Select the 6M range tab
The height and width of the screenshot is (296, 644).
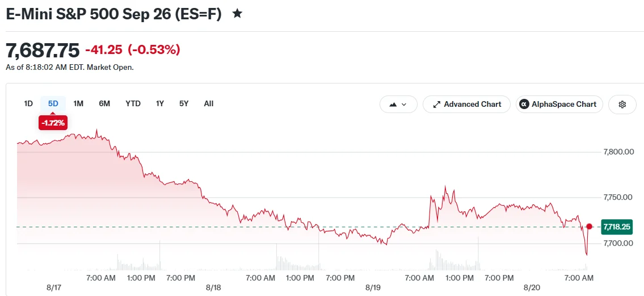[x=104, y=103]
